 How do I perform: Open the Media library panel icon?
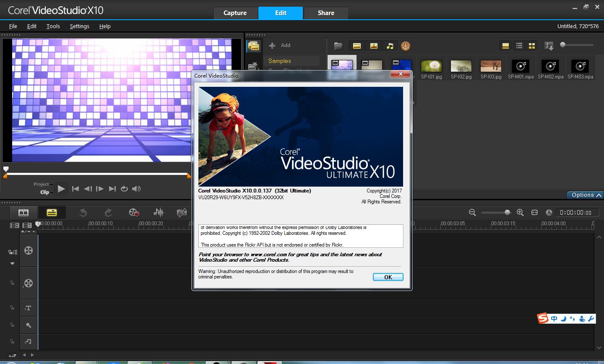(253, 46)
